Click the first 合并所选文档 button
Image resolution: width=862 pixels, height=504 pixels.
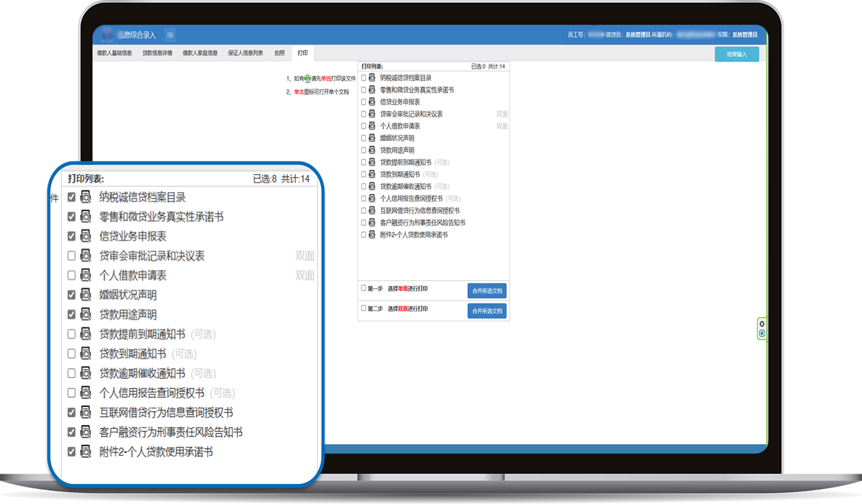[x=486, y=291]
